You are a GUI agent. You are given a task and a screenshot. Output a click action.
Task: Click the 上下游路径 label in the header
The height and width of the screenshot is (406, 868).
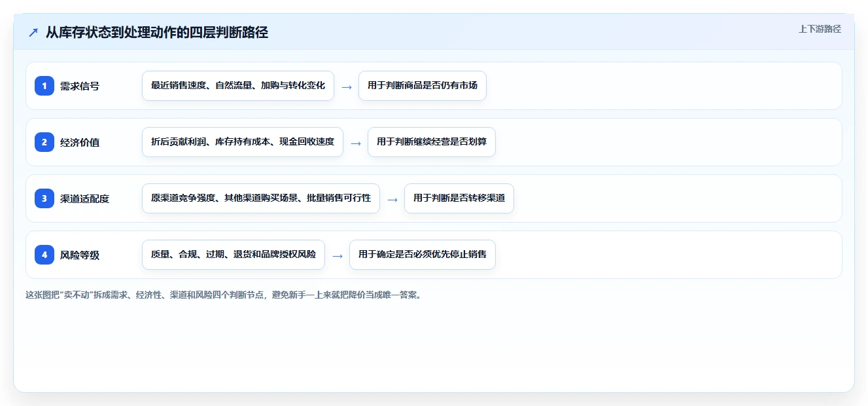pos(820,29)
